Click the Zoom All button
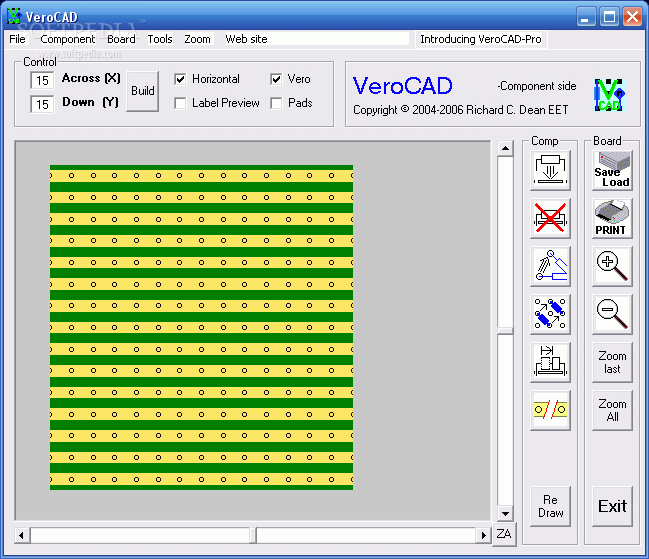The height and width of the screenshot is (559, 649). point(612,410)
